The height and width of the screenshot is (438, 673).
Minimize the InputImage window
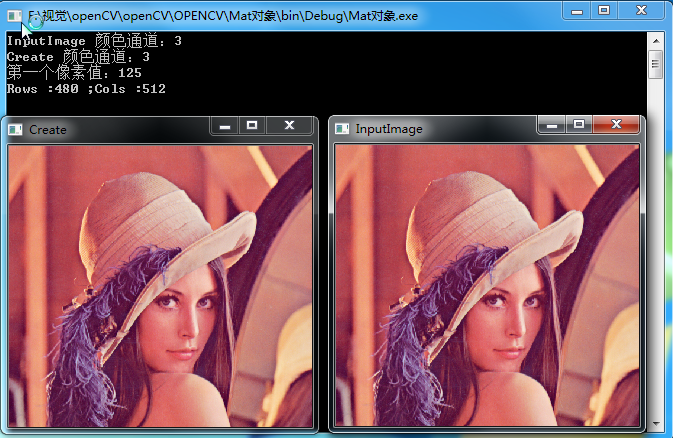pyautogui.click(x=552, y=125)
